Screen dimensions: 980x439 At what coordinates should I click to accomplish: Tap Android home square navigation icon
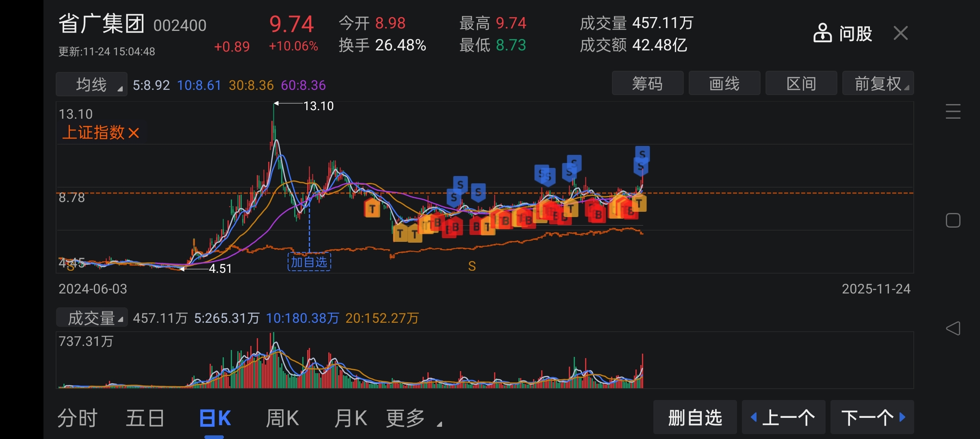(x=953, y=220)
